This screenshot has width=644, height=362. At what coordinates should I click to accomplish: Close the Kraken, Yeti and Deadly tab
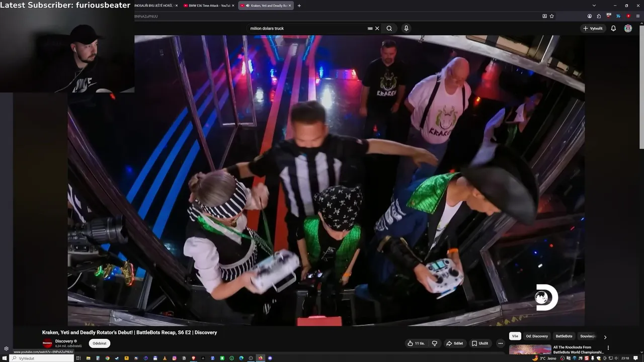point(290,6)
